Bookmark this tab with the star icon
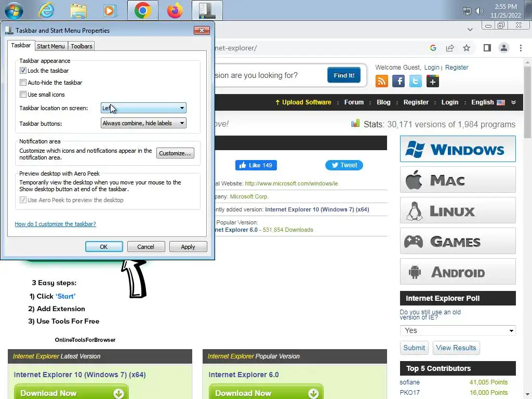This screenshot has width=532, height=399. 467,48
